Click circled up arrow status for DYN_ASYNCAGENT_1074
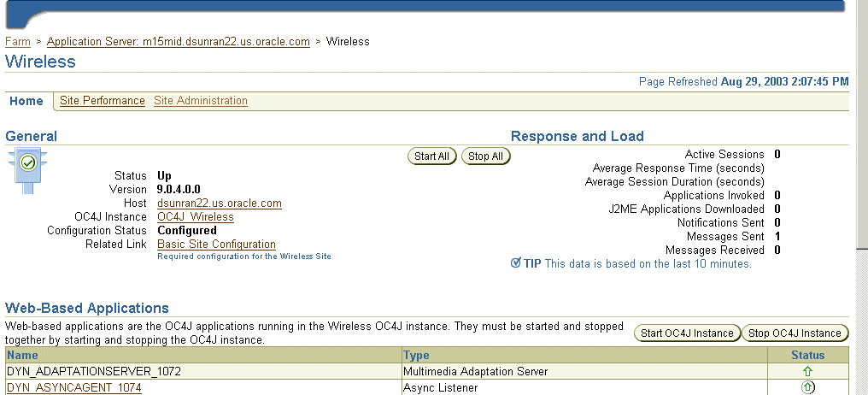Image resolution: width=868 pixels, height=395 pixels. click(x=807, y=388)
